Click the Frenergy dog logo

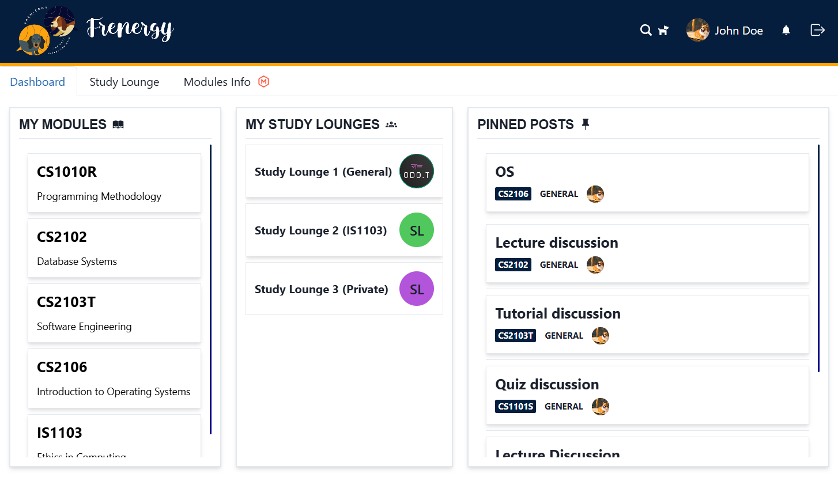(x=46, y=31)
